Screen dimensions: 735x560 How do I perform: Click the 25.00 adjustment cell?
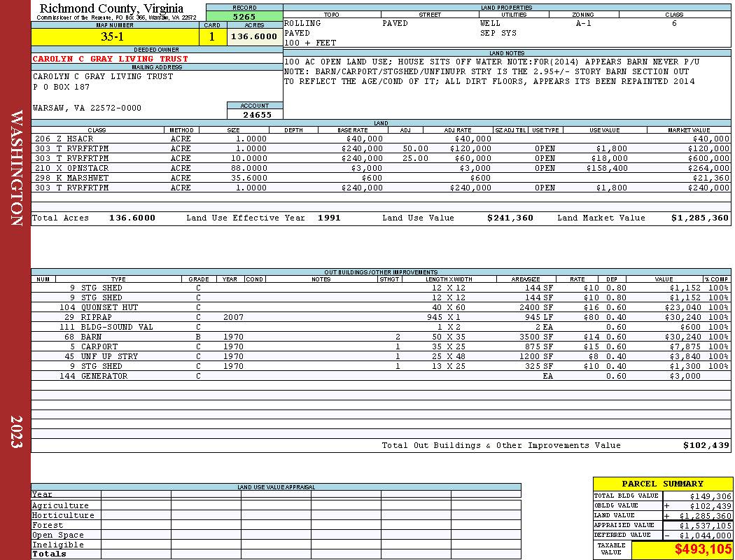click(415, 158)
